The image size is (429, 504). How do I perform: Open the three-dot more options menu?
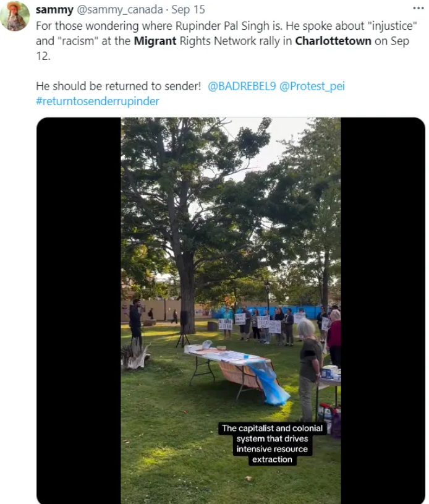click(x=418, y=9)
